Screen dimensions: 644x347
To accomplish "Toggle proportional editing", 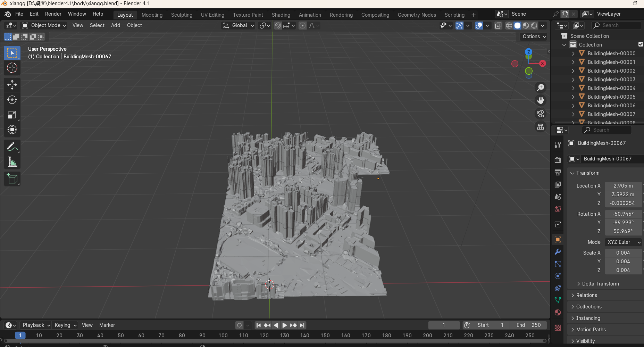I will [302, 25].
